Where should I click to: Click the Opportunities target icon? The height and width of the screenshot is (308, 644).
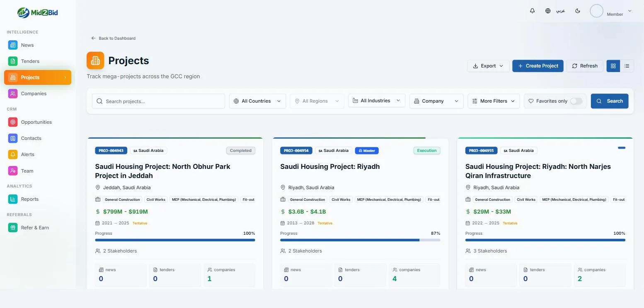(x=13, y=122)
